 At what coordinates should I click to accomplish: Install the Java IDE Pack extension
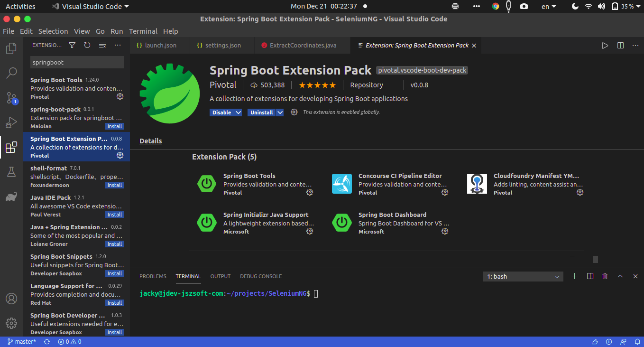(x=115, y=215)
